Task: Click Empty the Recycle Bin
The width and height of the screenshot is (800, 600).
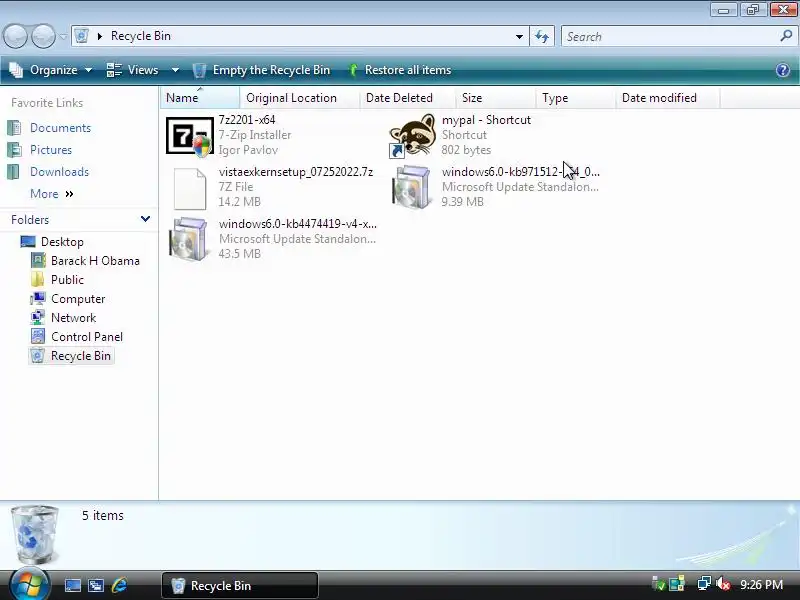Action: (x=261, y=70)
